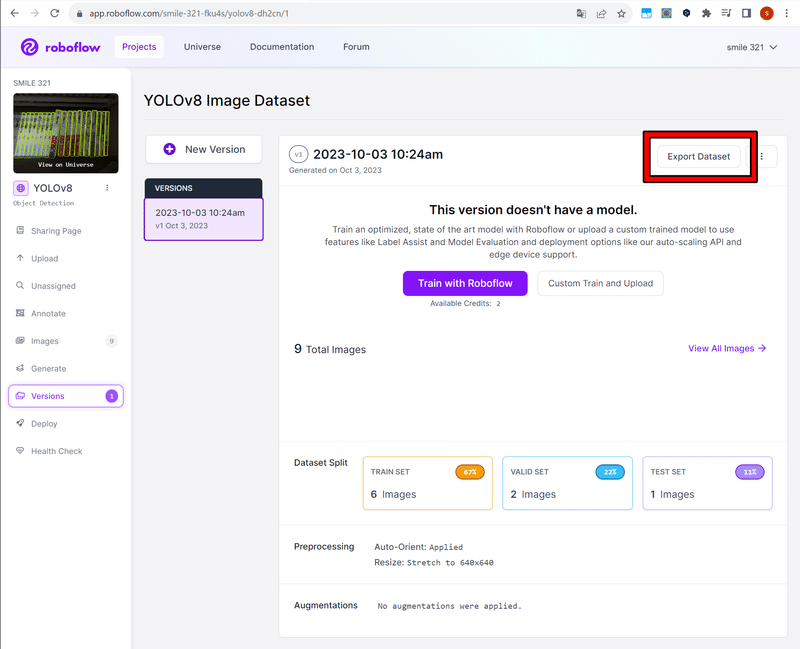The image size is (800, 649).
Task: Open the media control playlist icon
Action: [726, 13]
